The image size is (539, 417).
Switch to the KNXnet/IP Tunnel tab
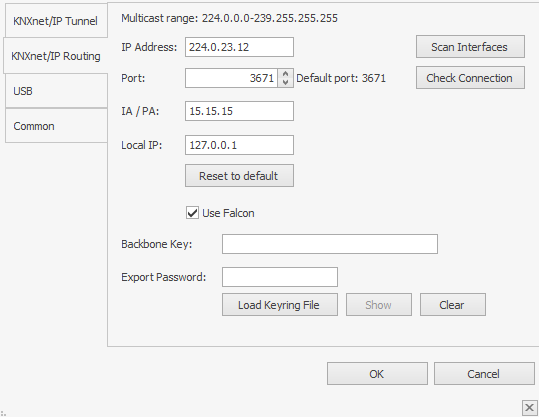click(x=56, y=21)
